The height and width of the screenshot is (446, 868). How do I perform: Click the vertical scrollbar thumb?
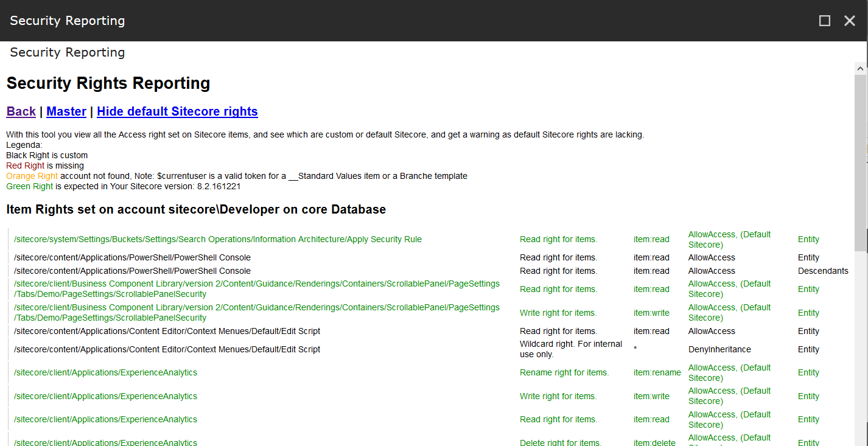pyautogui.click(x=861, y=162)
